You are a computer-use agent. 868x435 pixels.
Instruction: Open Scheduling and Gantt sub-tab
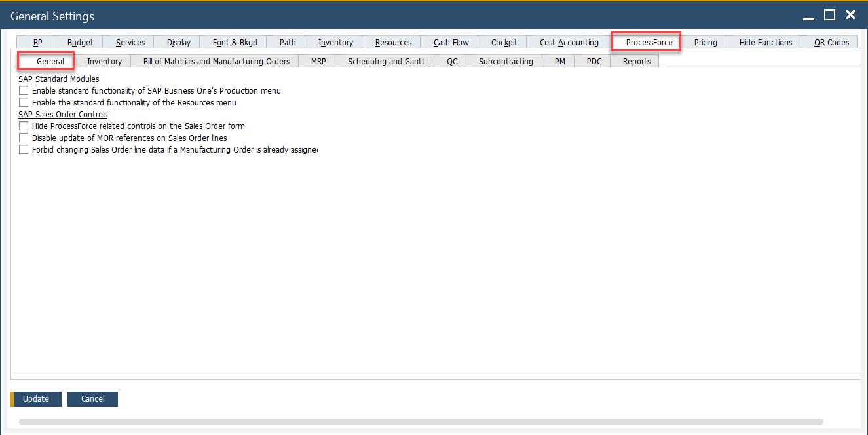pyautogui.click(x=386, y=62)
